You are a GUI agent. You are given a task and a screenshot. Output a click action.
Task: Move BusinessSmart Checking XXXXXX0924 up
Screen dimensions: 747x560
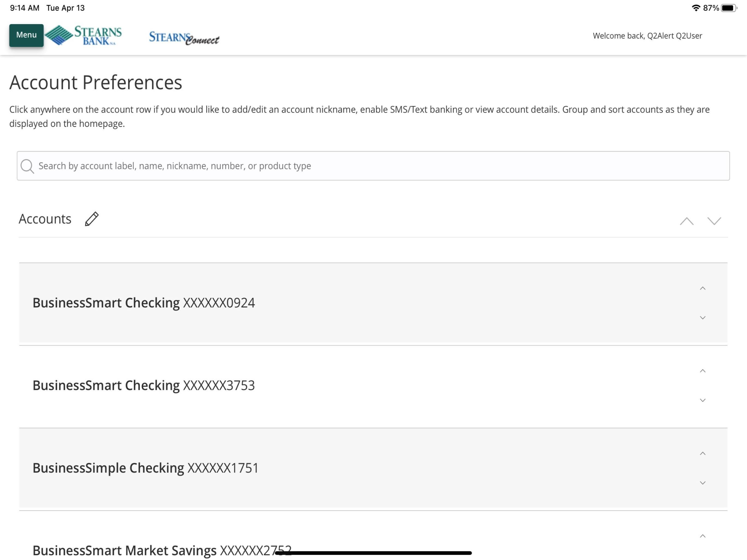click(703, 288)
